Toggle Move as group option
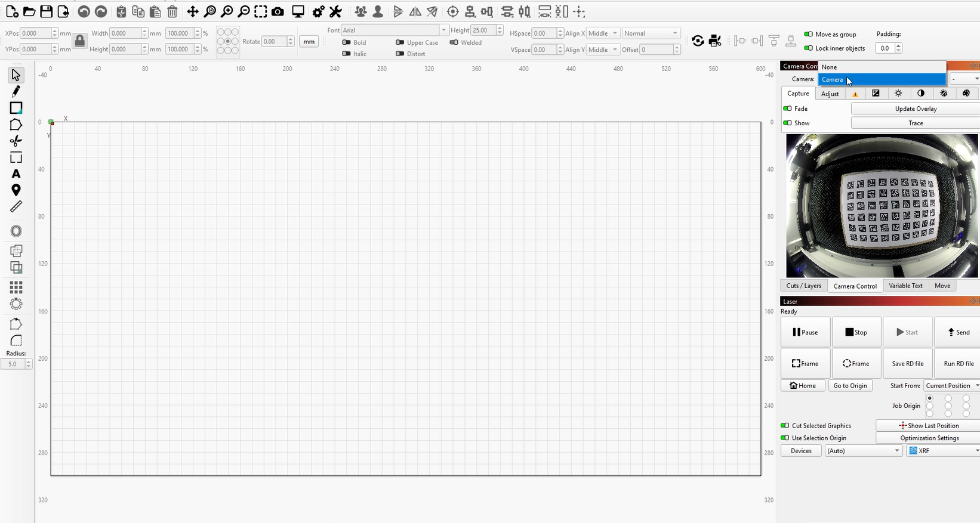Screen dimensions: 980x523 pos(808,35)
